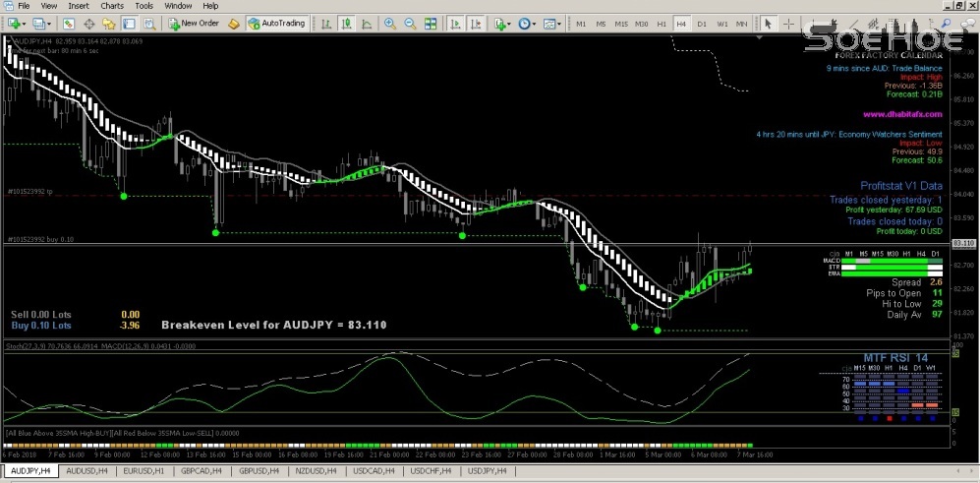980x483 pixels.
Task: Switch to the D1 timeframe
Action: [701, 23]
